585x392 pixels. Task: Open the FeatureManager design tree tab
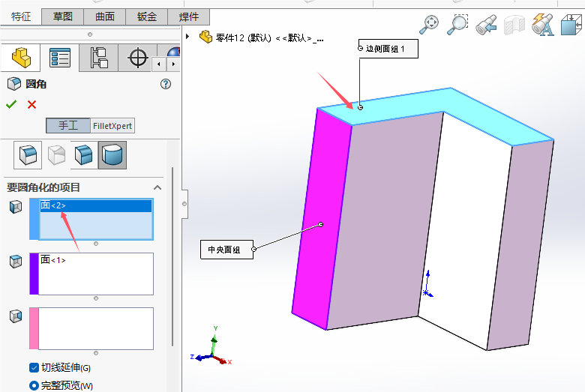coord(21,58)
